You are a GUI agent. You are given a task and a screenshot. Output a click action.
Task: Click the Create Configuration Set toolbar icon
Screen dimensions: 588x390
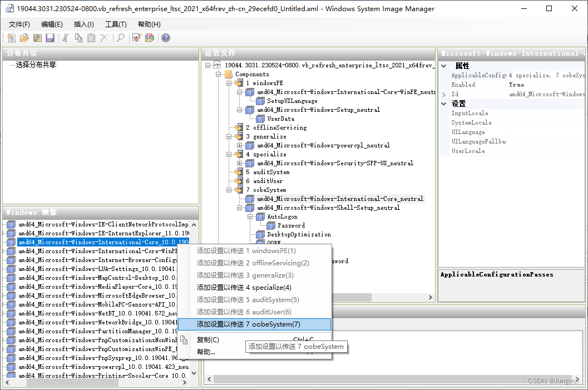(150, 38)
